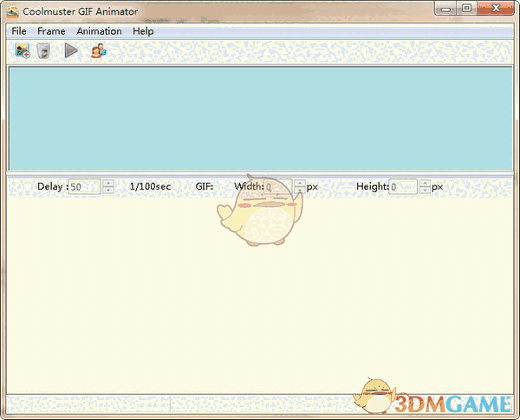Close the Coolmuster GIF Animator window
Viewport: 520px width, 420px height.
point(496,9)
